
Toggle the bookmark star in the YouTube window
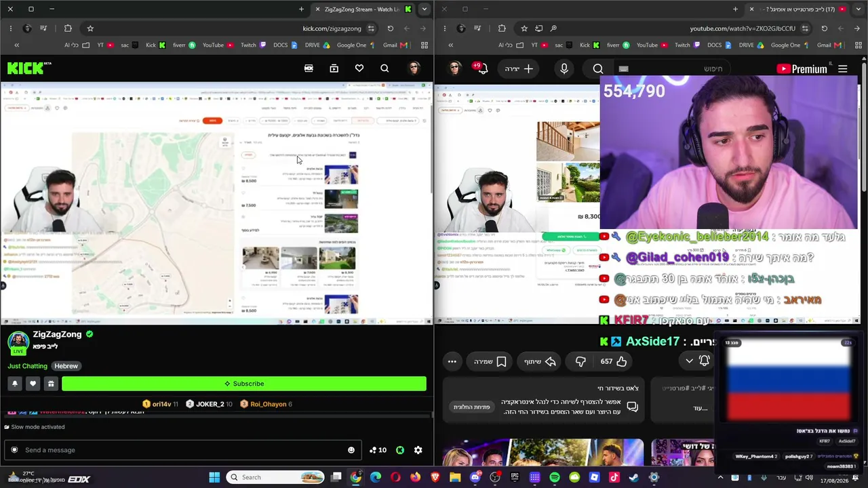tap(524, 28)
